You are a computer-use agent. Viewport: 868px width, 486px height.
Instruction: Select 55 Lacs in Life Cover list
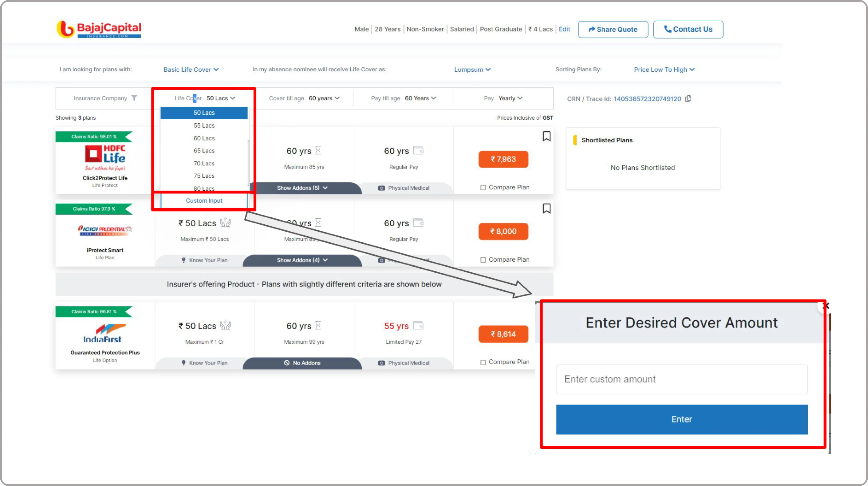pyautogui.click(x=204, y=125)
